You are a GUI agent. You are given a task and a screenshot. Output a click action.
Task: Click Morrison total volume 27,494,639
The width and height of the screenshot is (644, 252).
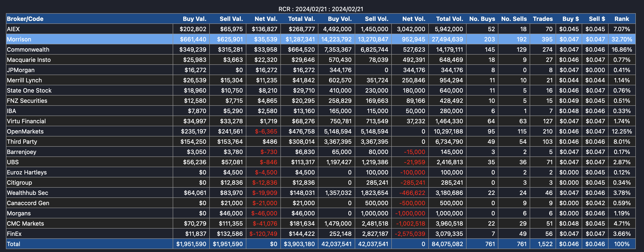[447, 39]
